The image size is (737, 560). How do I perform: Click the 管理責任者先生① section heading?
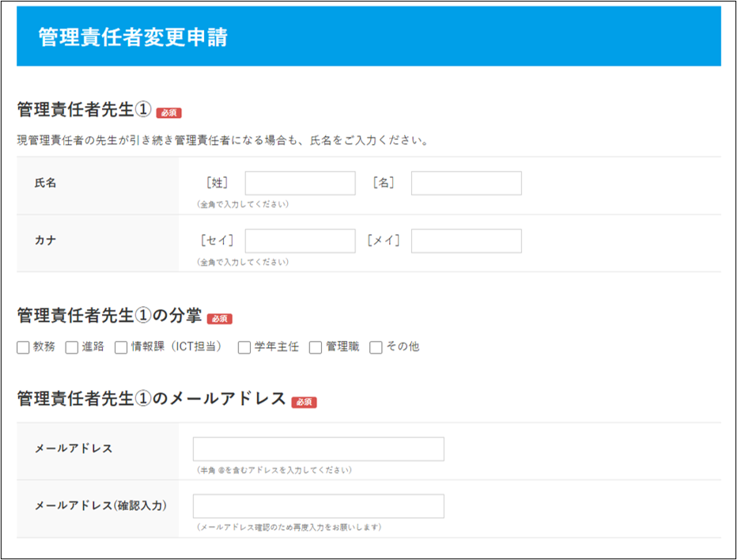pos(84,109)
